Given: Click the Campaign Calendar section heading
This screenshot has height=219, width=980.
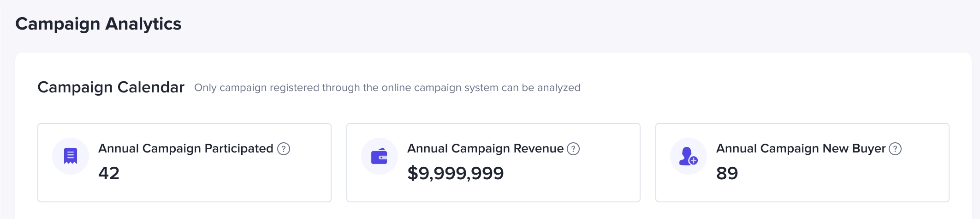Looking at the screenshot, I should 111,87.
